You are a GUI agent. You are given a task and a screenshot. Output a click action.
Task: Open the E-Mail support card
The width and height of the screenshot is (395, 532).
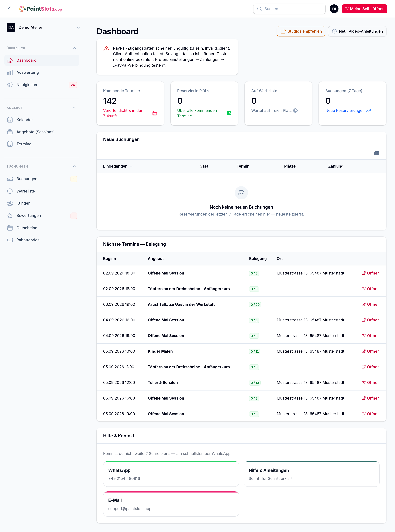pos(171,504)
